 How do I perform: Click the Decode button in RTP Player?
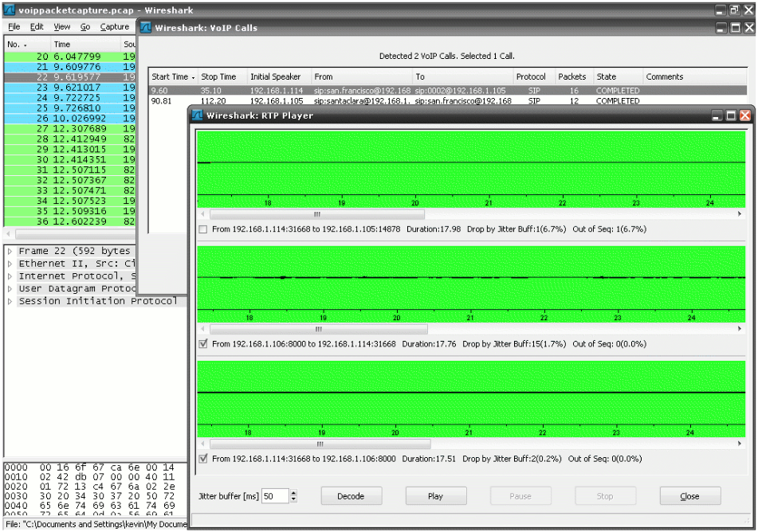pos(352,495)
